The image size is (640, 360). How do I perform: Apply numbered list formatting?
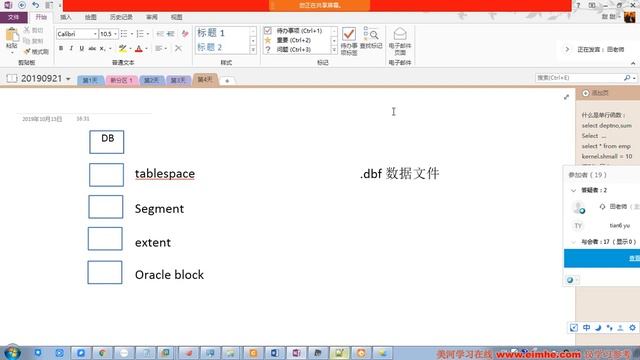tap(140, 34)
